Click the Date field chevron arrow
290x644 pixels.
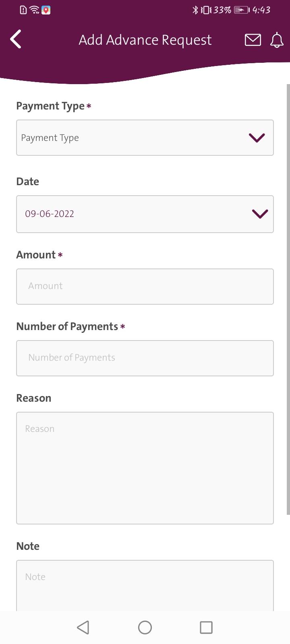point(260,214)
